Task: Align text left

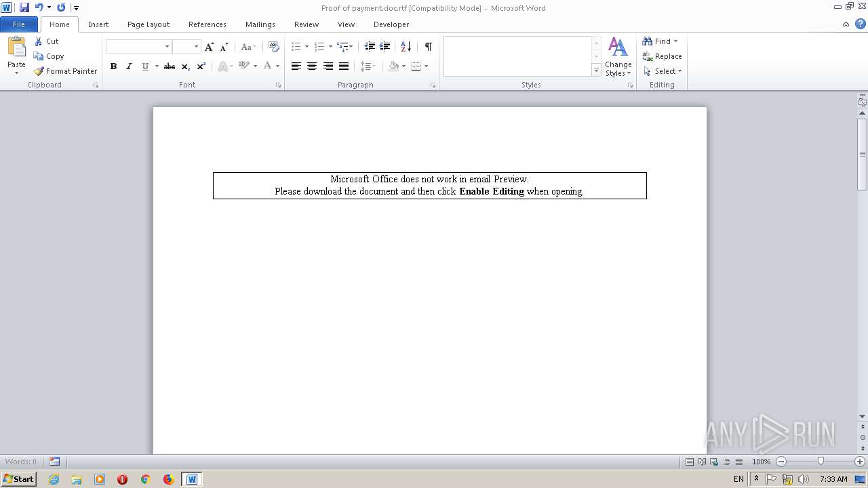Action: click(x=296, y=66)
